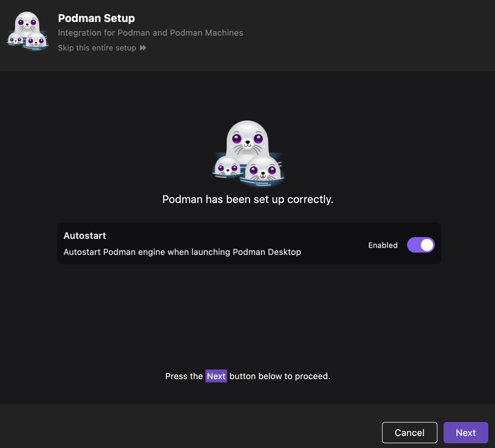Disable the Autostart toggle switch
Viewport: 495px width, 448px height.
click(x=420, y=245)
